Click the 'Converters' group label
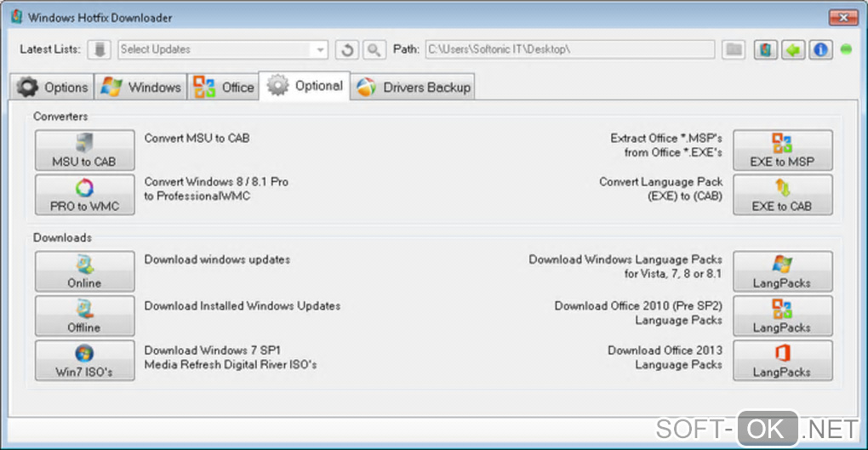The width and height of the screenshot is (868, 450). (x=60, y=117)
